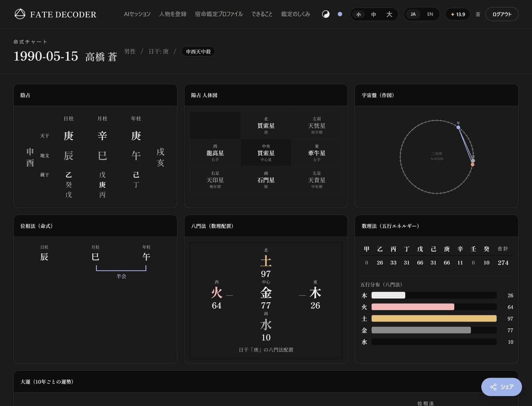532x406 pixels.
Task: Click the ログアウト button
Action: point(502,14)
